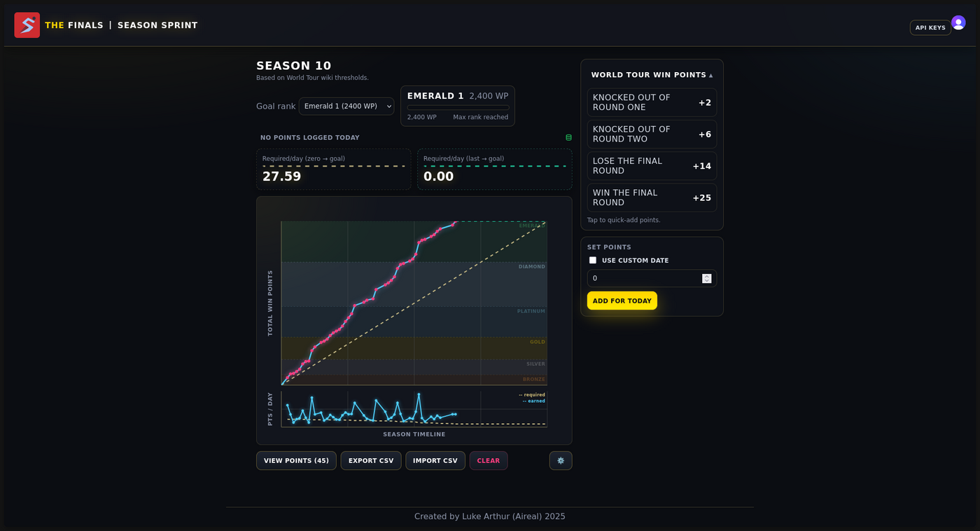Click the set points number field

pos(652,278)
